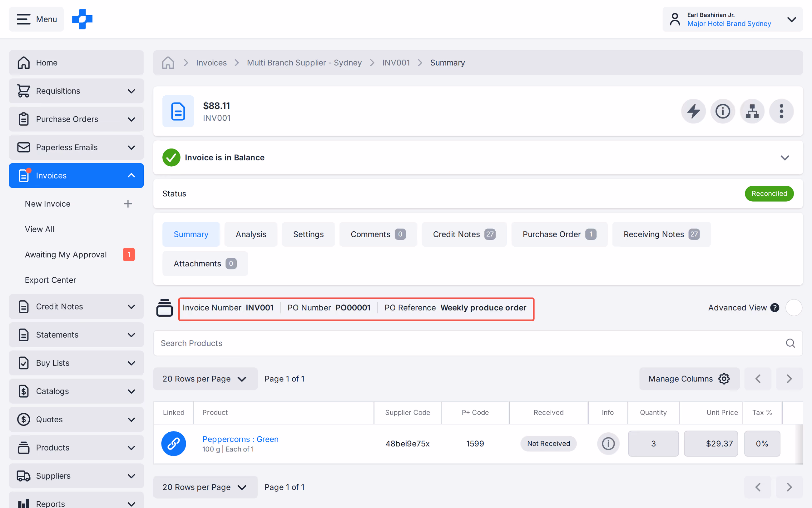This screenshot has height=508, width=812.
Task: Open the Purchase Order tab
Action: pos(559,234)
